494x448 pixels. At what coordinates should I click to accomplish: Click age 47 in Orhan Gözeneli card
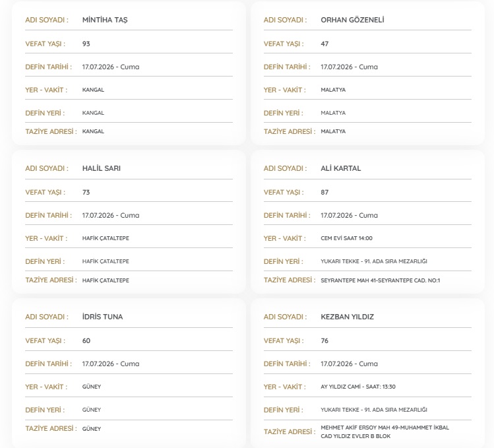pyautogui.click(x=324, y=44)
